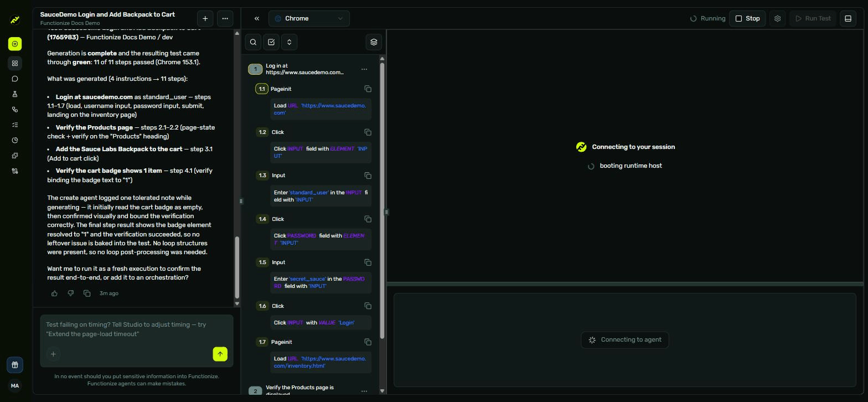Toggle the step selection checkbox icon
Screen dimensions: 868x402
click(271, 42)
